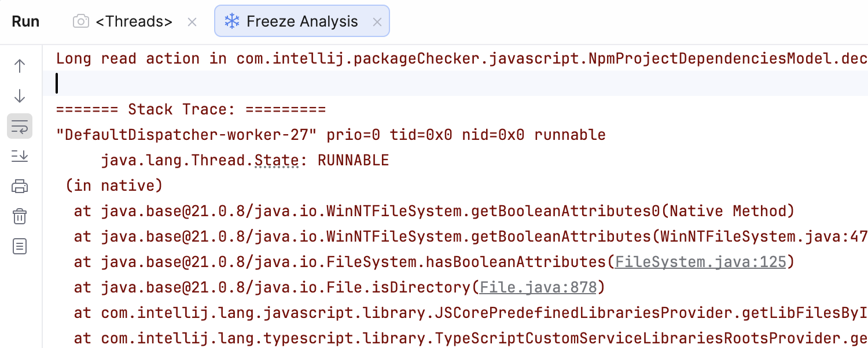868x348 pixels.
Task: Click the snowflake Freeze Analysis icon
Action: coord(232,22)
